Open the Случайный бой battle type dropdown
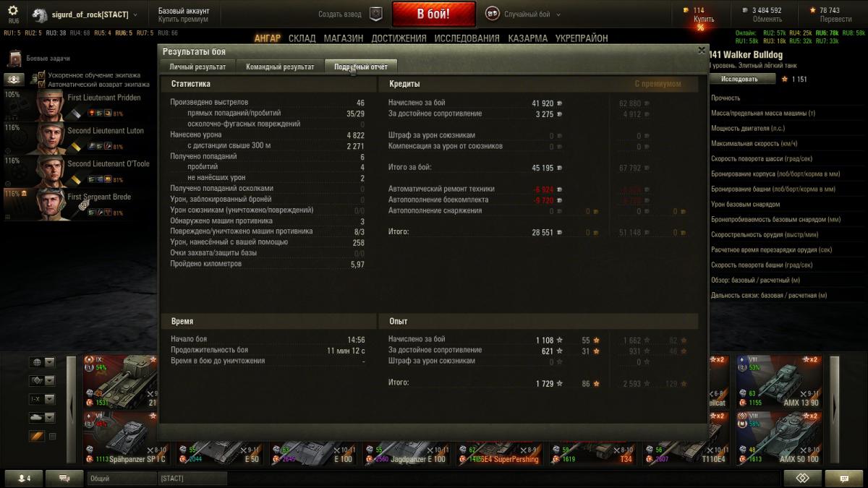 pyautogui.click(x=523, y=14)
